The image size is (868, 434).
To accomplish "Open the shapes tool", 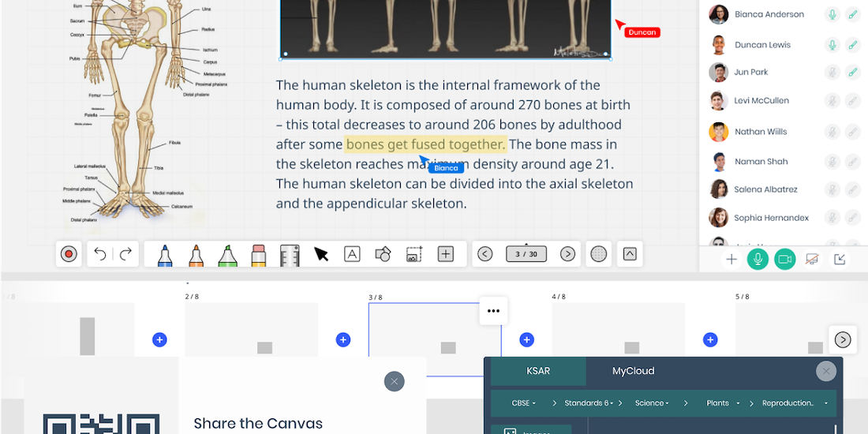I will coord(383,254).
